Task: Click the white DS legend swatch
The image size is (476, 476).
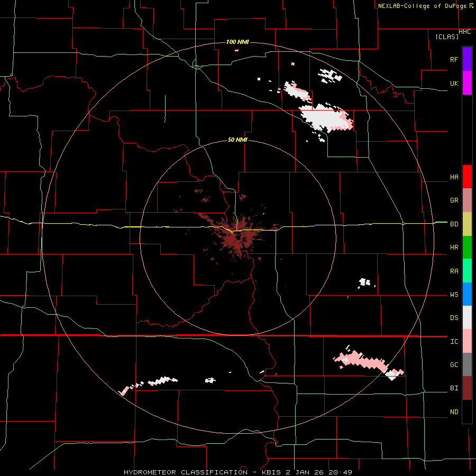Action: pos(467,317)
